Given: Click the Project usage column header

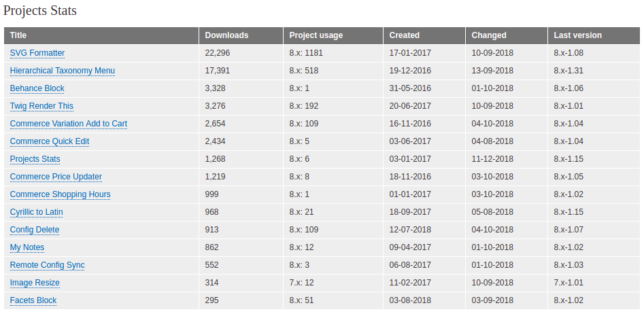Looking at the screenshot, I should [316, 35].
